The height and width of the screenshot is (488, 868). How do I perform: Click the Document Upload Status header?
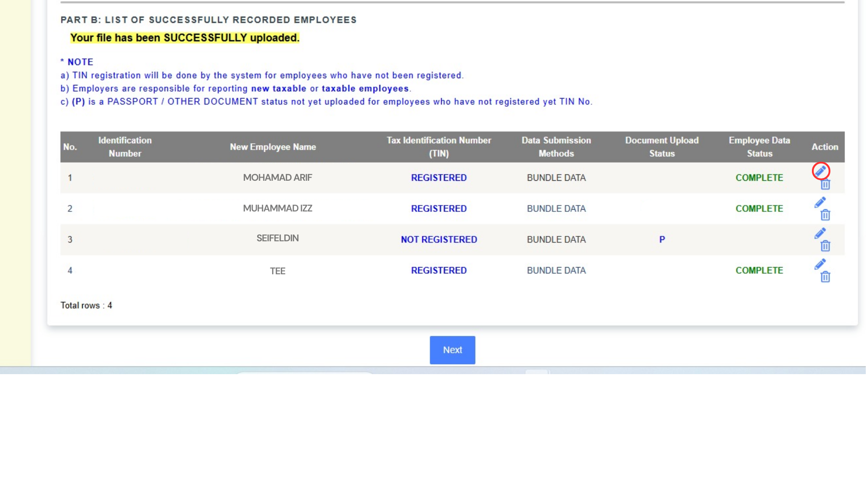pyautogui.click(x=662, y=147)
